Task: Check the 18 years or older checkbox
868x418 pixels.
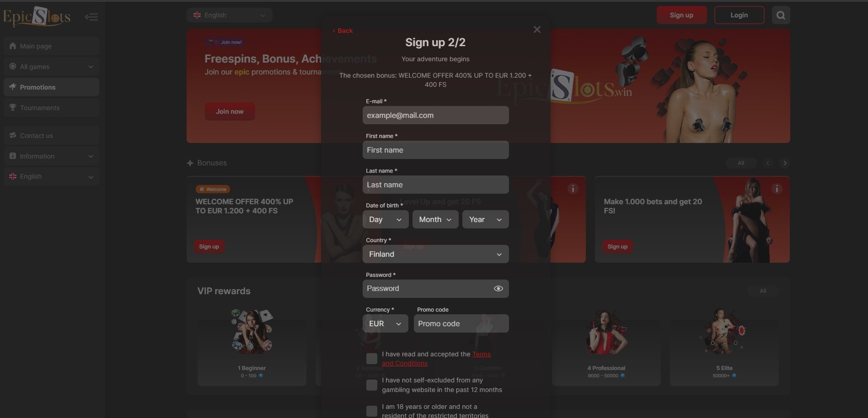Action: point(372,411)
